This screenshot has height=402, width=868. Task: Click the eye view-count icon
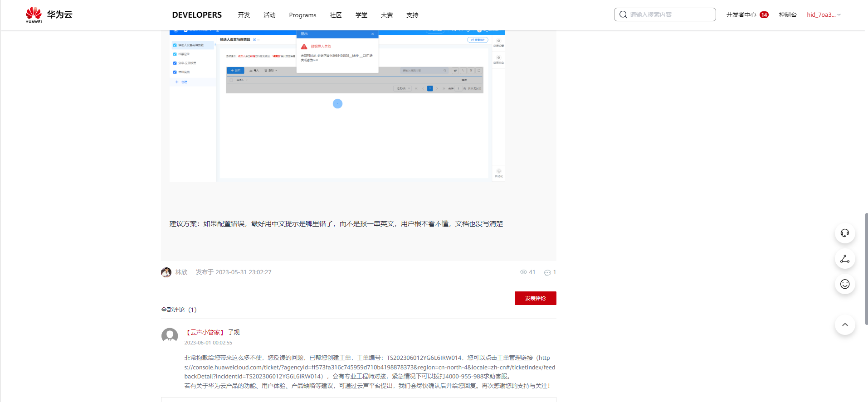523,272
